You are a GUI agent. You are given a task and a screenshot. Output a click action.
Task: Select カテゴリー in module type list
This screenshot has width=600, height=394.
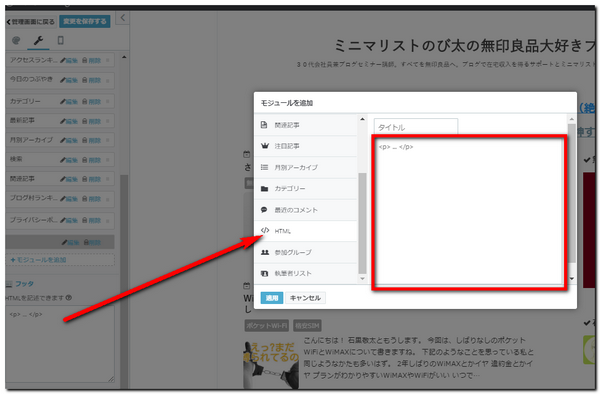tap(305, 189)
